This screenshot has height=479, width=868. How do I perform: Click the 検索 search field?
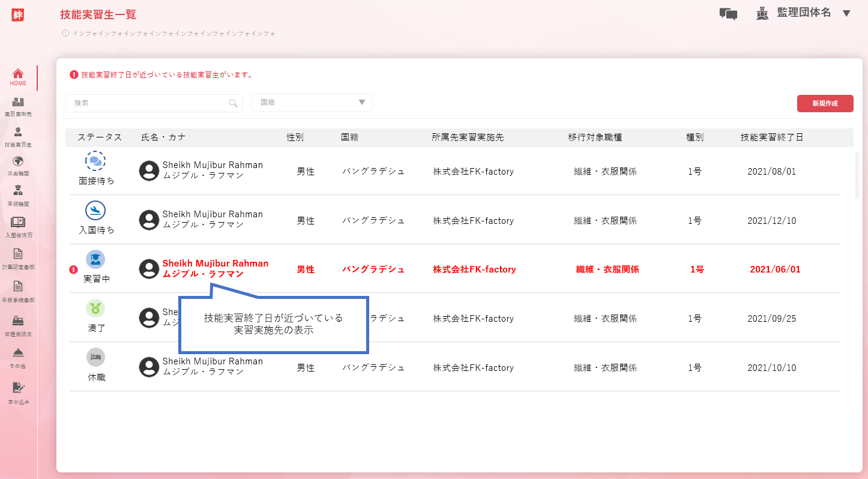coord(147,103)
